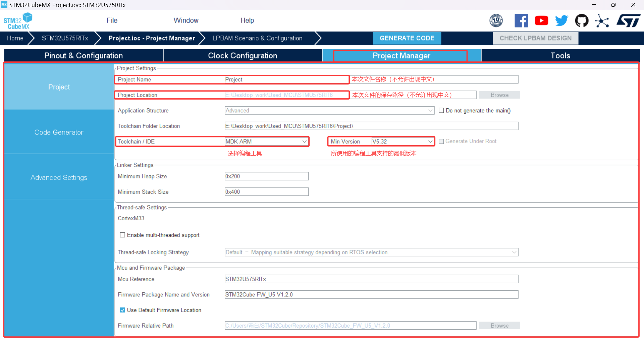Open the Help menu

click(x=248, y=20)
